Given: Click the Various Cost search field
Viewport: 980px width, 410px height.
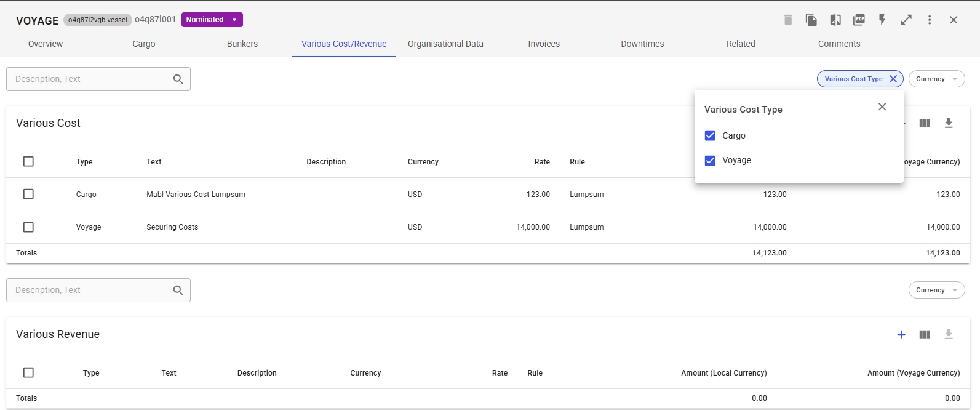Looking at the screenshot, I should (92, 79).
